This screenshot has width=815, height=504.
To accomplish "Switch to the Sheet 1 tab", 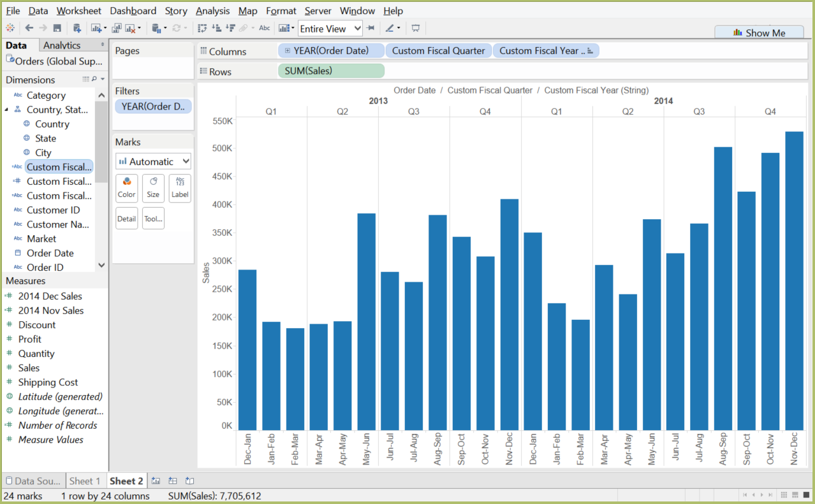I will click(x=85, y=480).
